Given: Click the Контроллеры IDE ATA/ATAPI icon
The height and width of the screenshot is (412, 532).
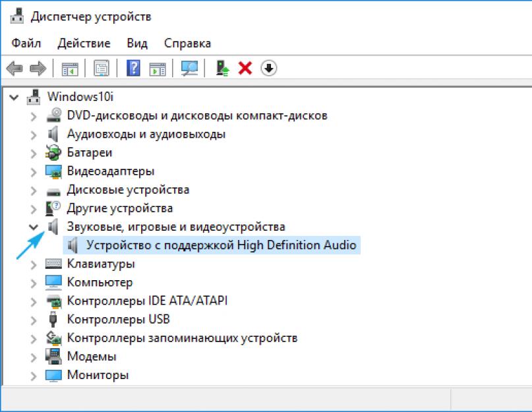Looking at the screenshot, I should point(53,301).
